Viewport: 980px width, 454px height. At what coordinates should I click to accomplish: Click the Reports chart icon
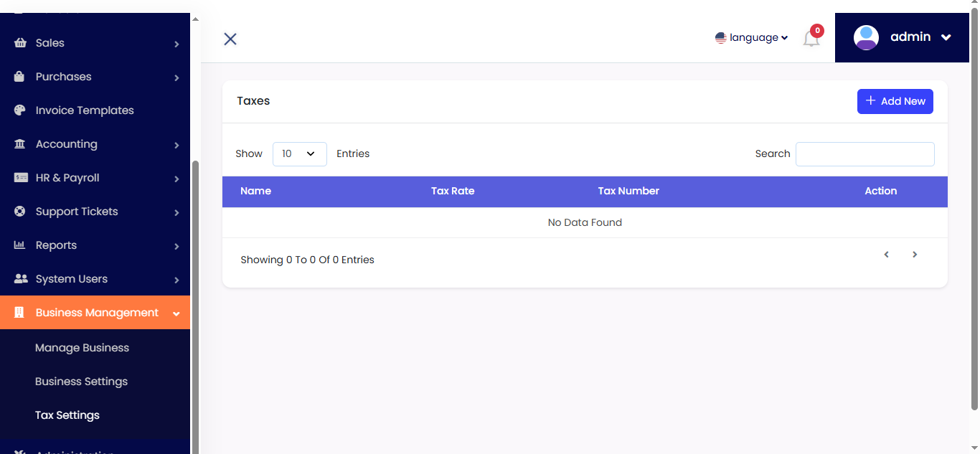point(20,245)
